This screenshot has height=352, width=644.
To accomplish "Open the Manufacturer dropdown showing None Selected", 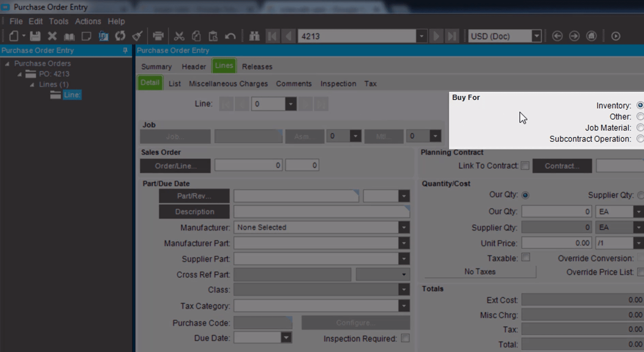I will [x=404, y=227].
